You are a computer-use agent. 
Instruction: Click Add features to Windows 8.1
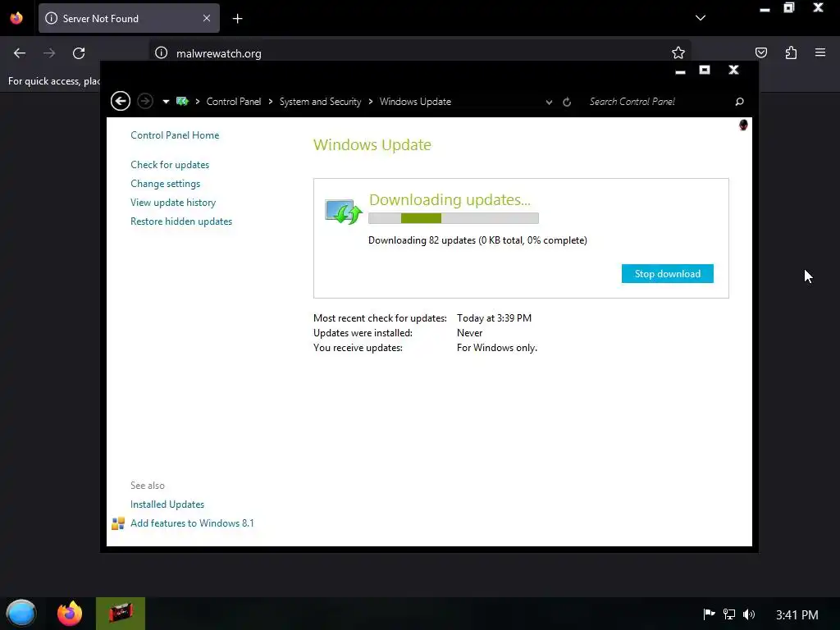point(192,523)
